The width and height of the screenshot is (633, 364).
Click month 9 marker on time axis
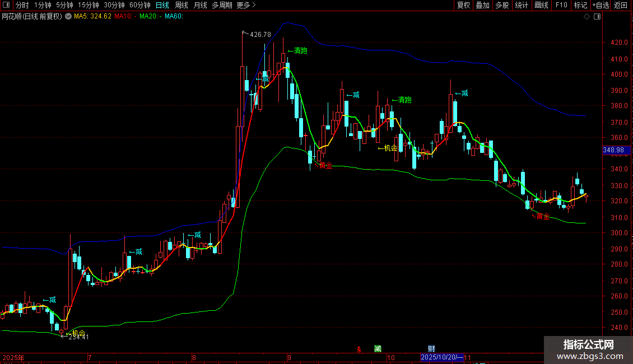point(289,357)
